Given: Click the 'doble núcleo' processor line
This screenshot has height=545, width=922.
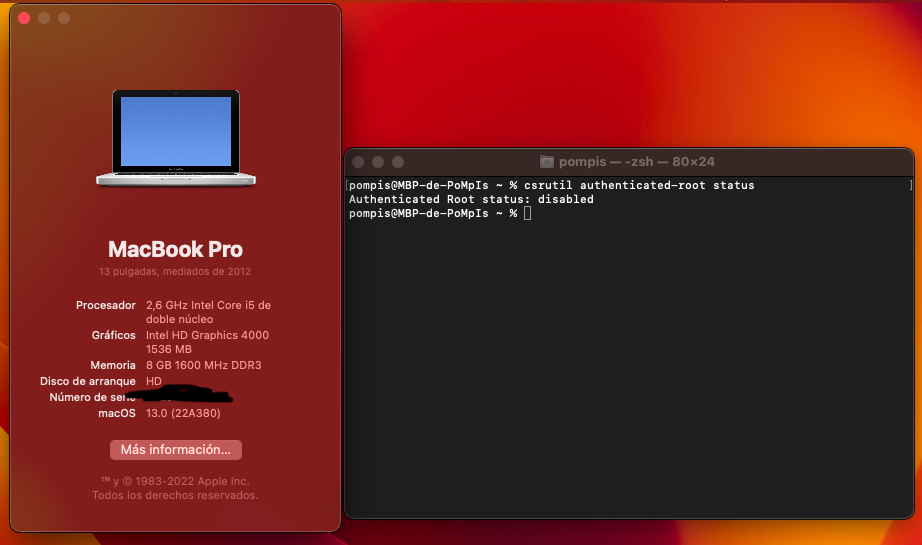Looking at the screenshot, I should pyautogui.click(x=179, y=319).
